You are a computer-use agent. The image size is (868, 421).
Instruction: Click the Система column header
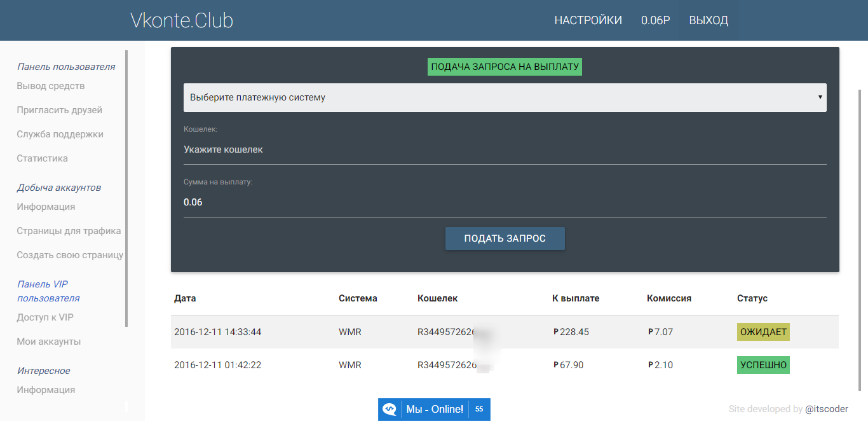point(358,298)
